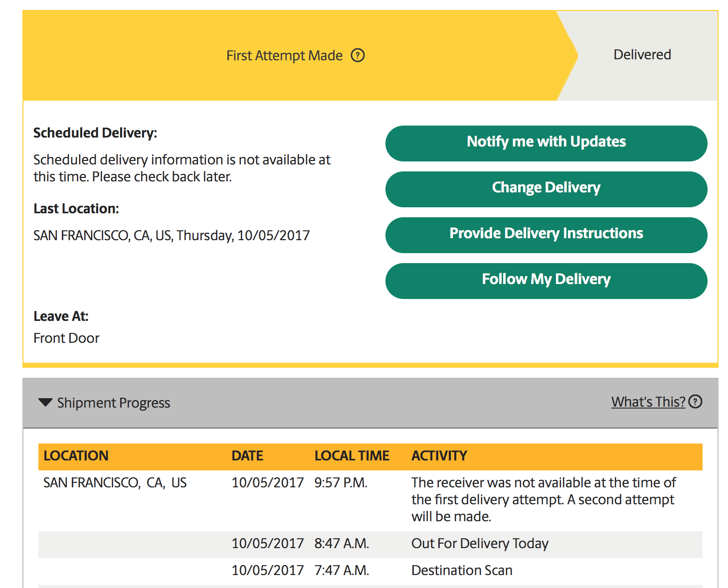The image size is (728, 588).
Task: Click the ACTIVITY column header
Action: 439,456
